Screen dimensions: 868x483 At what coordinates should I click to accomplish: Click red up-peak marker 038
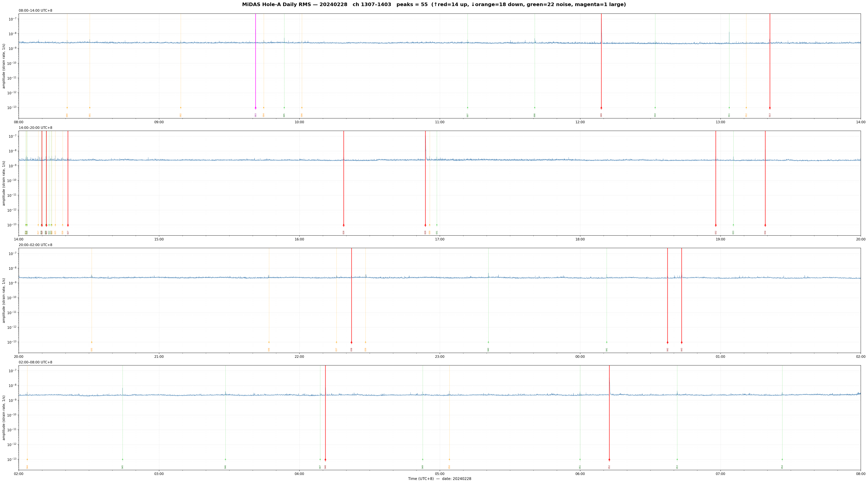tap(351, 342)
